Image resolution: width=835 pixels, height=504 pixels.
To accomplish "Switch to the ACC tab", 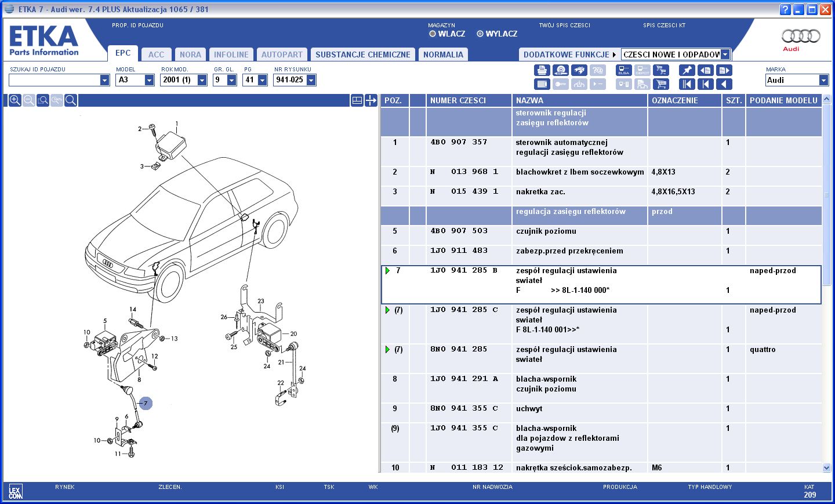I will click(x=156, y=55).
